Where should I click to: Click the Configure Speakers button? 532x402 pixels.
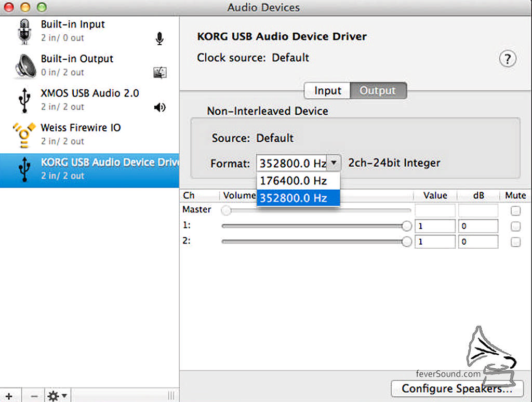coord(457,388)
